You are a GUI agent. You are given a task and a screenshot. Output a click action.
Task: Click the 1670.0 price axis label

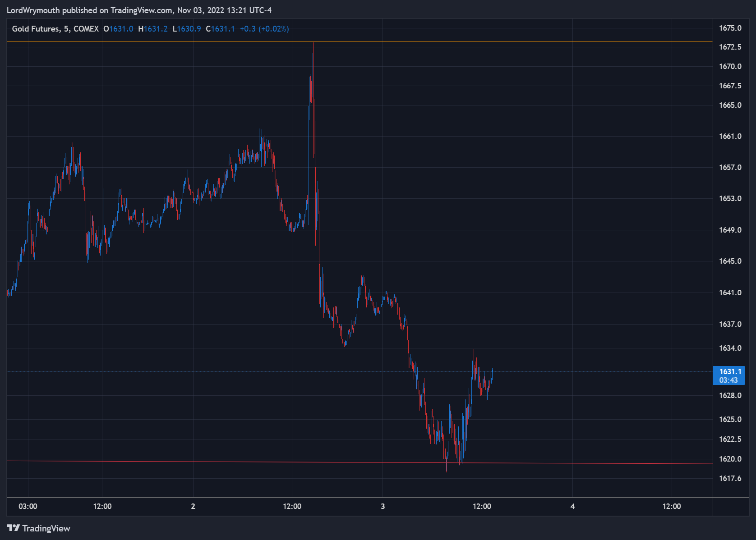(730, 66)
